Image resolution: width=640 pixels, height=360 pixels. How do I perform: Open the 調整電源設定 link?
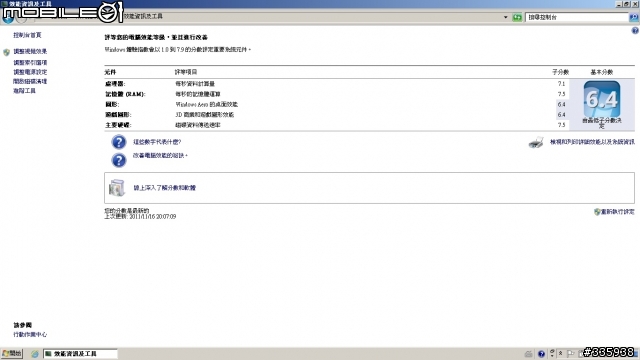(30, 72)
